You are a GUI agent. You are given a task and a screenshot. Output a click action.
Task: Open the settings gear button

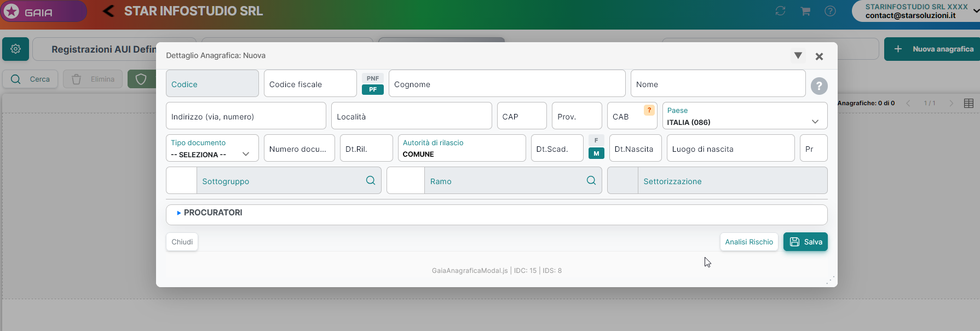point(16,49)
